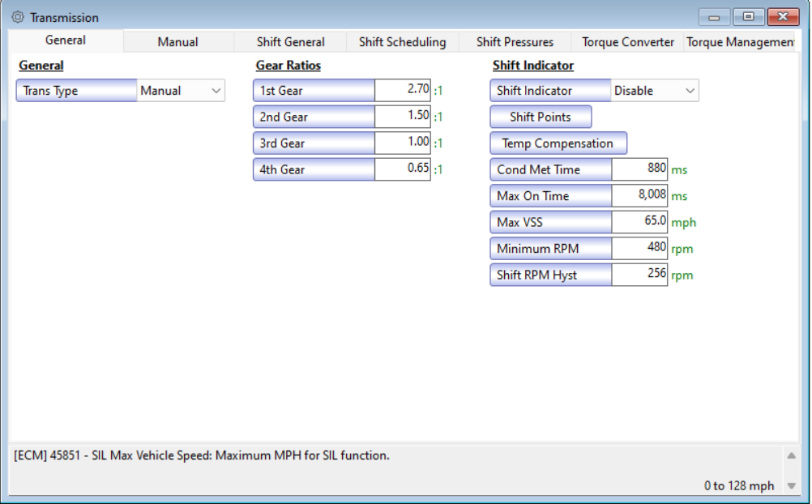Expand the Shift Indicator Disable dropdown

tap(655, 91)
